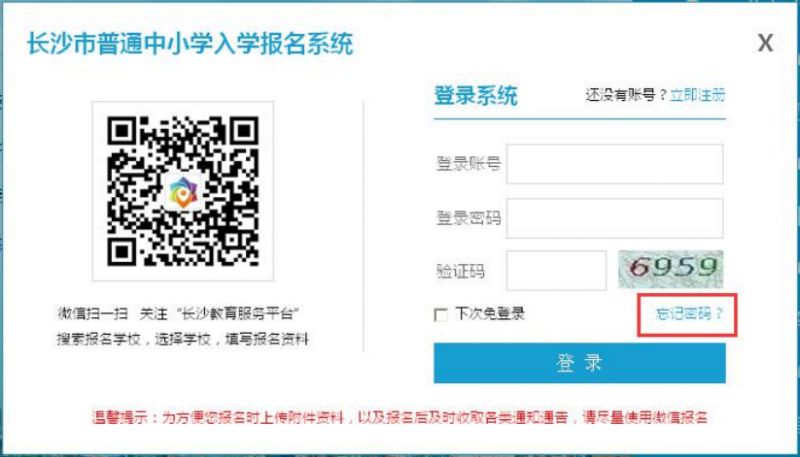Enable the 下次免登录 checkbox
Viewport: 800px width, 457px height.
(440, 315)
